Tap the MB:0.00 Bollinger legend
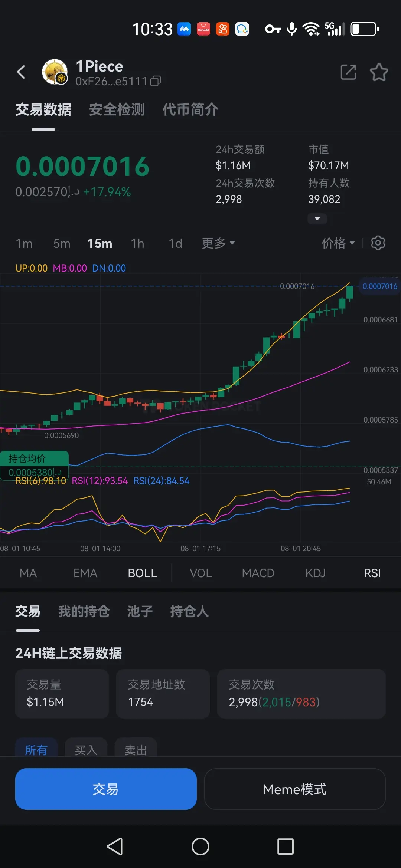Screen dimensions: 401x868 (x=70, y=268)
